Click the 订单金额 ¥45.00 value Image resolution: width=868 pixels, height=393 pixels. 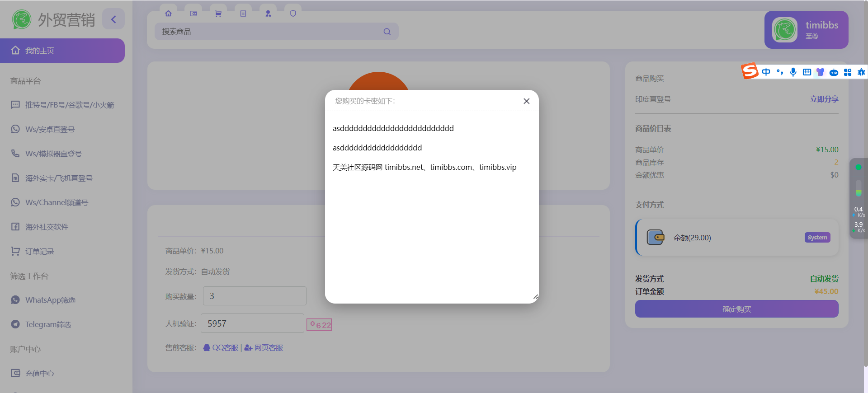[x=826, y=291]
